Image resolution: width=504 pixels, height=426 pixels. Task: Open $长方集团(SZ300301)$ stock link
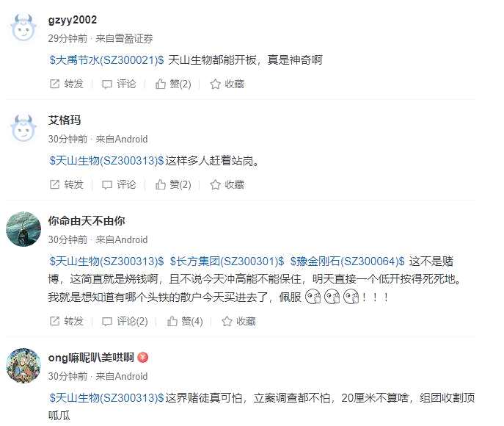click(x=227, y=261)
